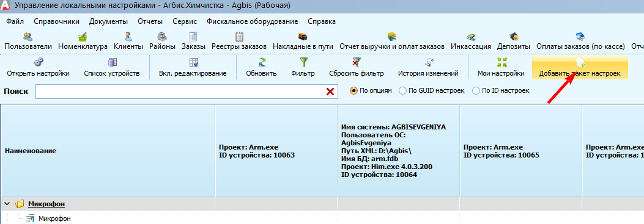644x224 pixels.
Task: Open Номенклатура basket icon
Action: pos(83,42)
